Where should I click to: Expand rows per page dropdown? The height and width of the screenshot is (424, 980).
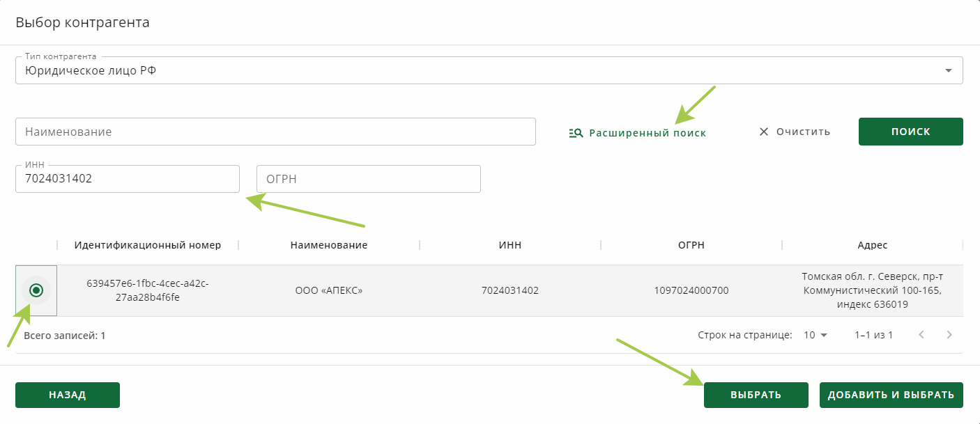coord(816,335)
